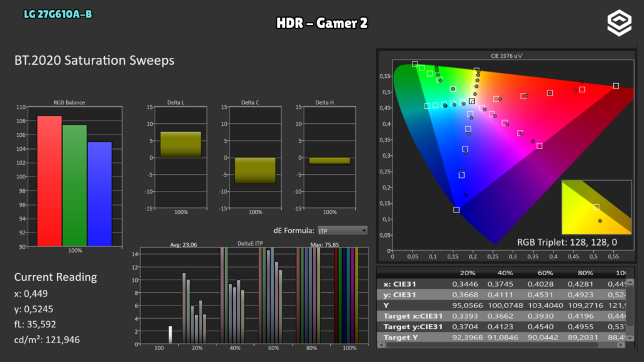This screenshot has height=362, width=644.
Task: Click the table scroll-left arrow
Action: coord(381,345)
